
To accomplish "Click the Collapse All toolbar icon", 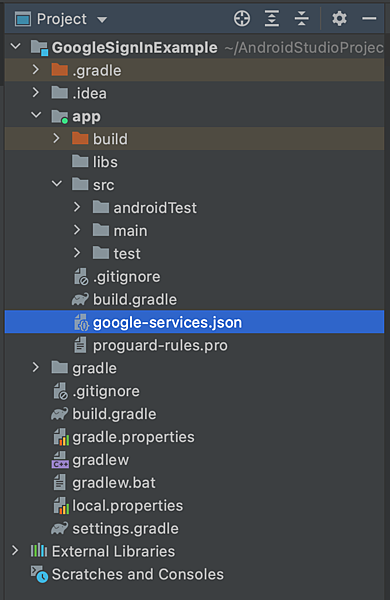I will pos(302,18).
